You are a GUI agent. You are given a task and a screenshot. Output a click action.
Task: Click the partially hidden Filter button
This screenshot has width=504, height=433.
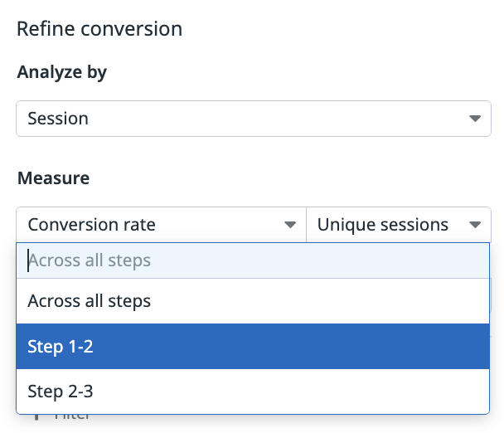pyautogui.click(x=63, y=417)
